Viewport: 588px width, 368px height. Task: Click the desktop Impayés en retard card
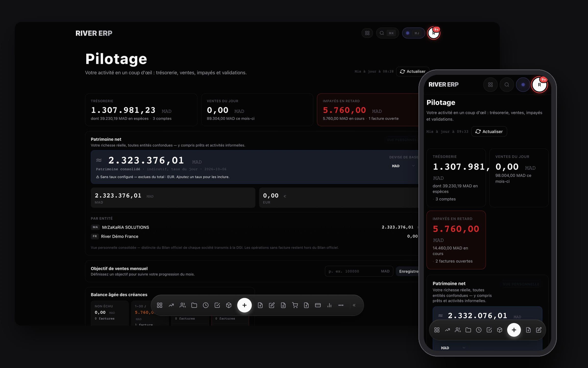pyautogui.click(x=368, y=110)
